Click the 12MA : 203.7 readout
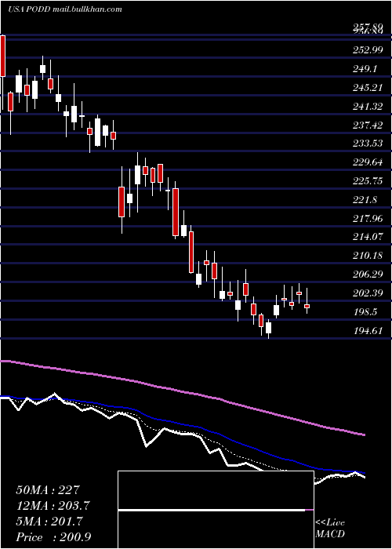The height and width of the screenshot is (549, 392). pyautogui.click(x=53, y=506)
